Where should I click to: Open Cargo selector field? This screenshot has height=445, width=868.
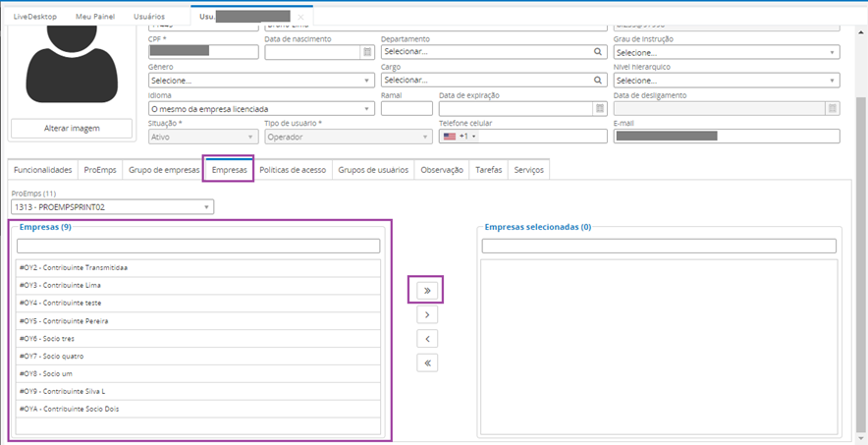click(x=494, y=81)
